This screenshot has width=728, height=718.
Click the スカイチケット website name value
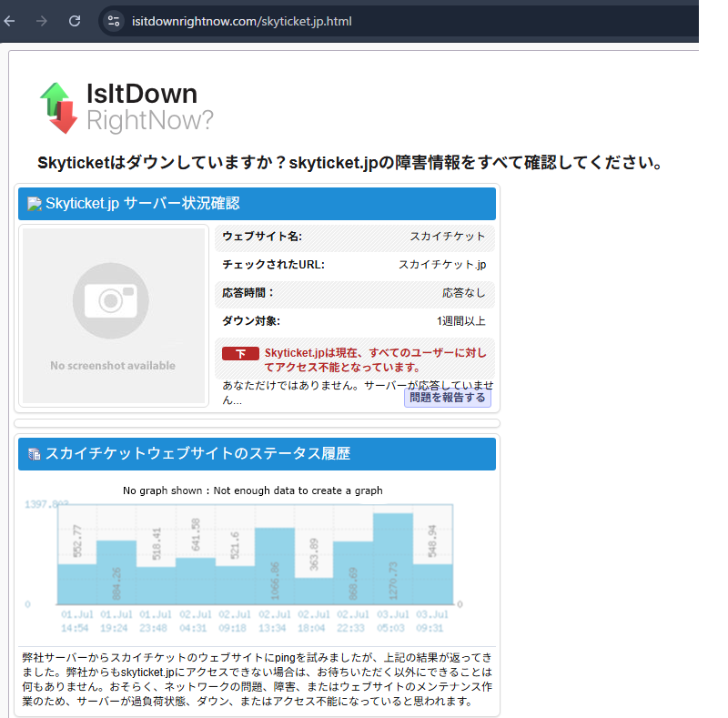[448, 237]
